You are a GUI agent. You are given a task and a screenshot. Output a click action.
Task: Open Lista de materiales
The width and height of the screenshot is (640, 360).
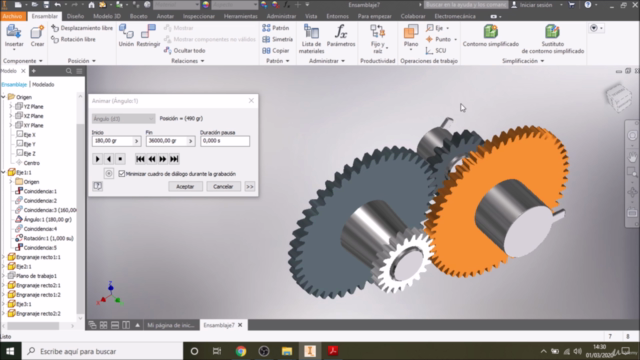(311, 38)
